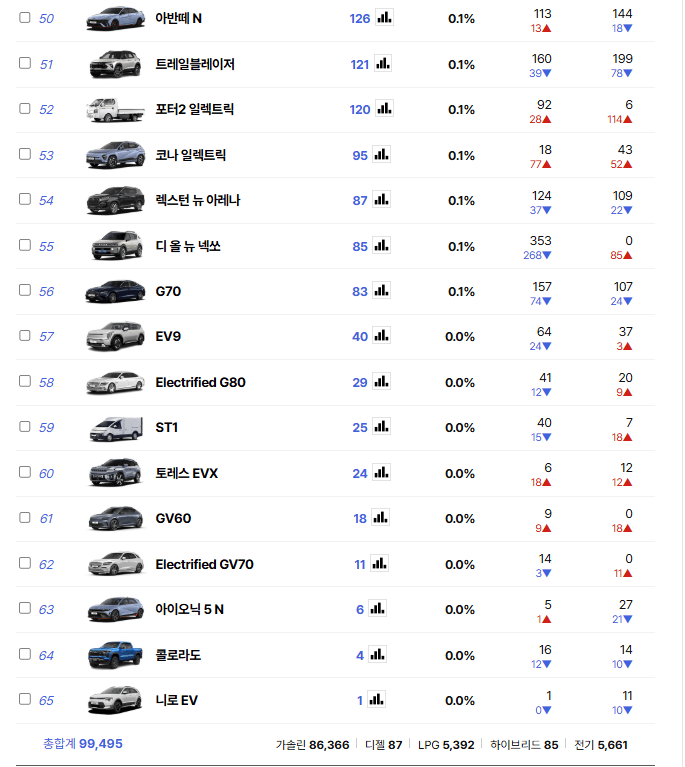This screenshot has height=767, width=685.
Task: Click the 아이오닉 5 N car image
Action: pos(115,609)
